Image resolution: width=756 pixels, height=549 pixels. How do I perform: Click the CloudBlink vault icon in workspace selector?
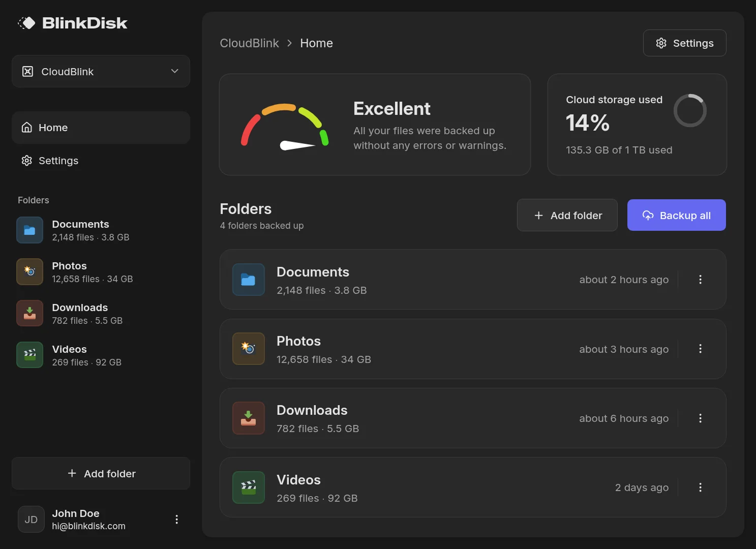point(27,71)
